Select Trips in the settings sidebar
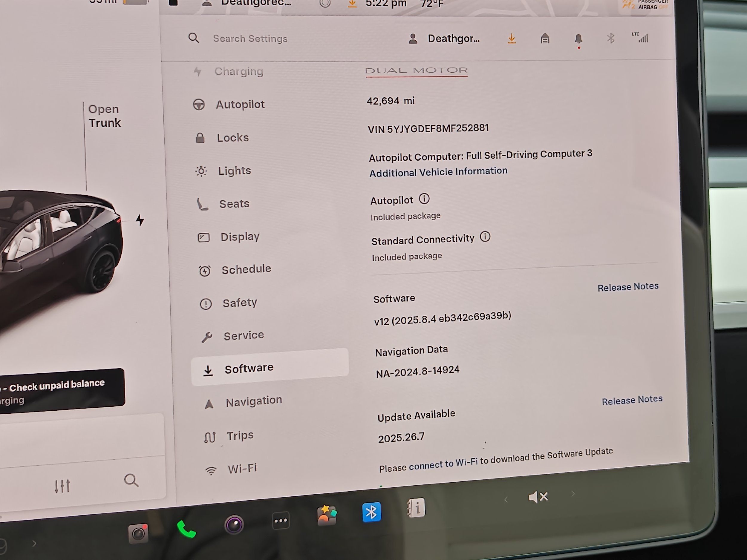Image resolution: width=747 pixels, height=560 pixels. point(229,436)
